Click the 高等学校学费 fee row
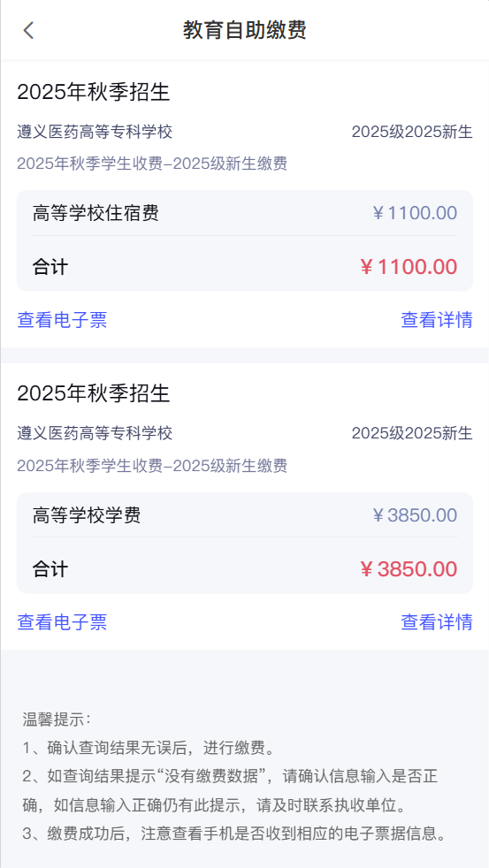The height and width of the screenshot is (868, 489). coord(245,514)
